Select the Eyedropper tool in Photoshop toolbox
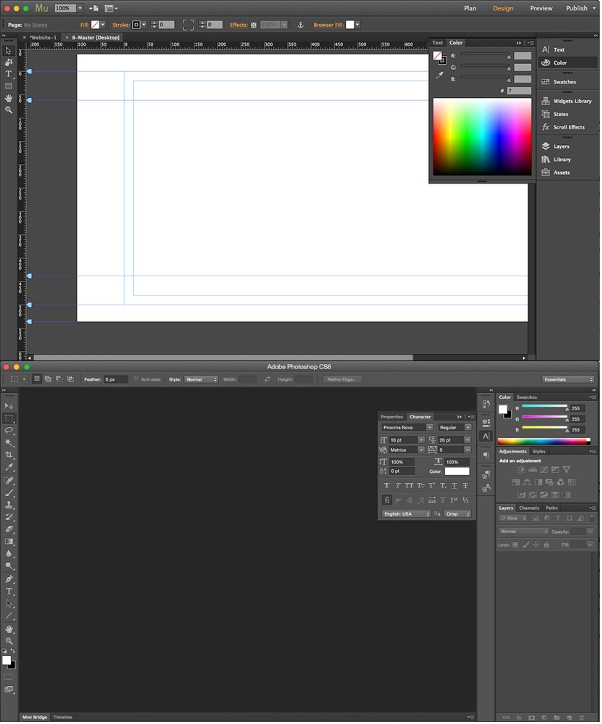 tap(9, 467)
